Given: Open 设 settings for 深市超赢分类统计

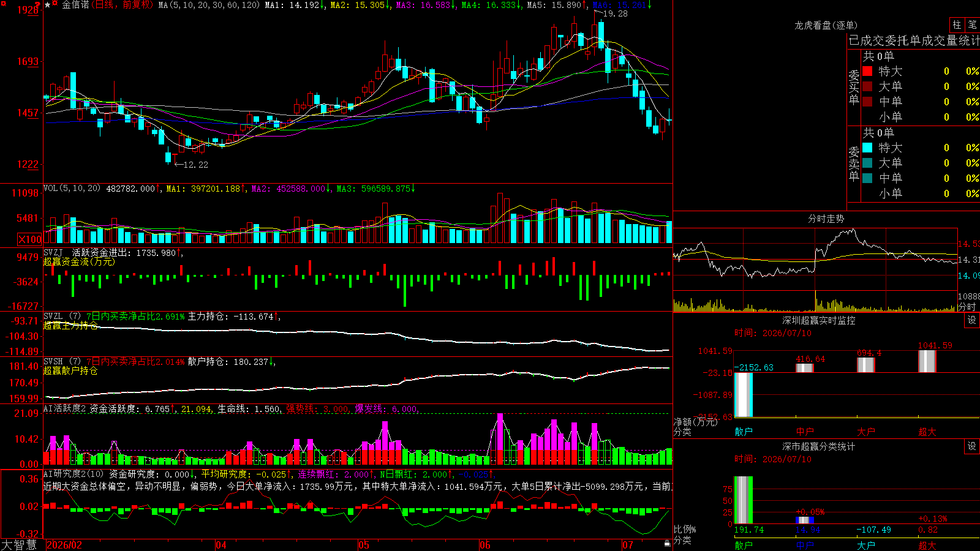Looking at the screenshot, I should coord(972,446).
